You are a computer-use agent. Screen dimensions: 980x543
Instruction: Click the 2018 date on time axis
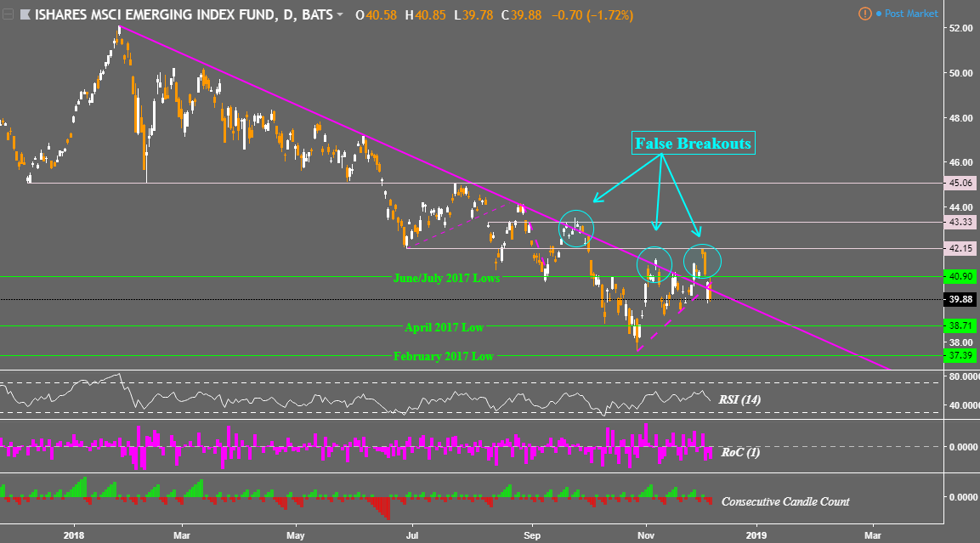pos(74,535)
